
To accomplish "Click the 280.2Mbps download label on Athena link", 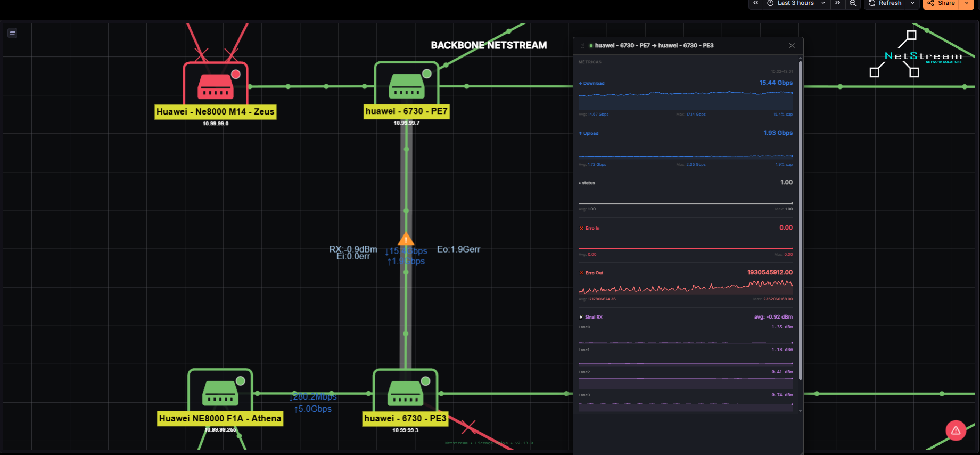I will point(313,397).
